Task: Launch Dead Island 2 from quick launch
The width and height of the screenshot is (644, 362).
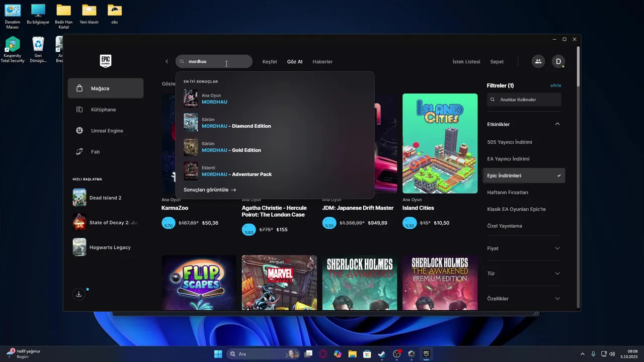Action: tap(106, 198)
